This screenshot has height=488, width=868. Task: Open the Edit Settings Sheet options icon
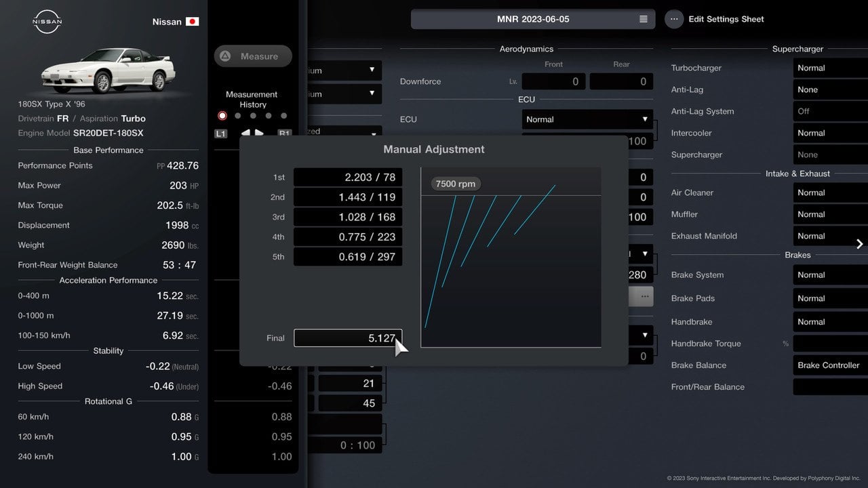674,19
